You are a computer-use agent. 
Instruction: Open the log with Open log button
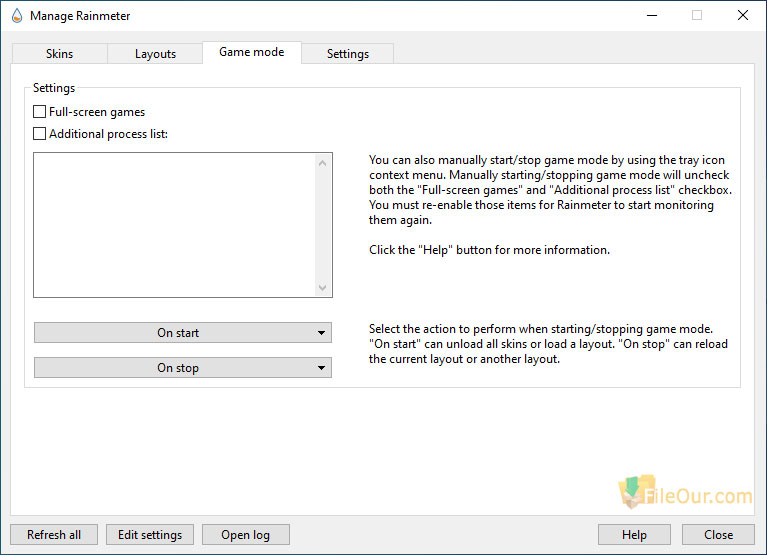246,534
